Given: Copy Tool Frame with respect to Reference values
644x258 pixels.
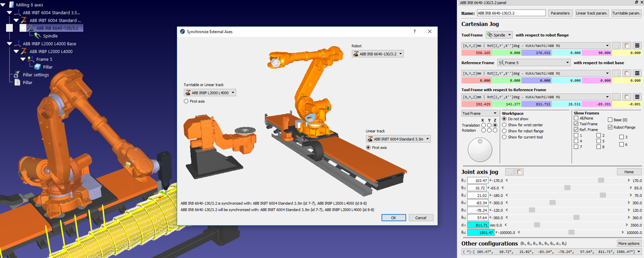Looking at the screenshot, I should tap(616, 97).
